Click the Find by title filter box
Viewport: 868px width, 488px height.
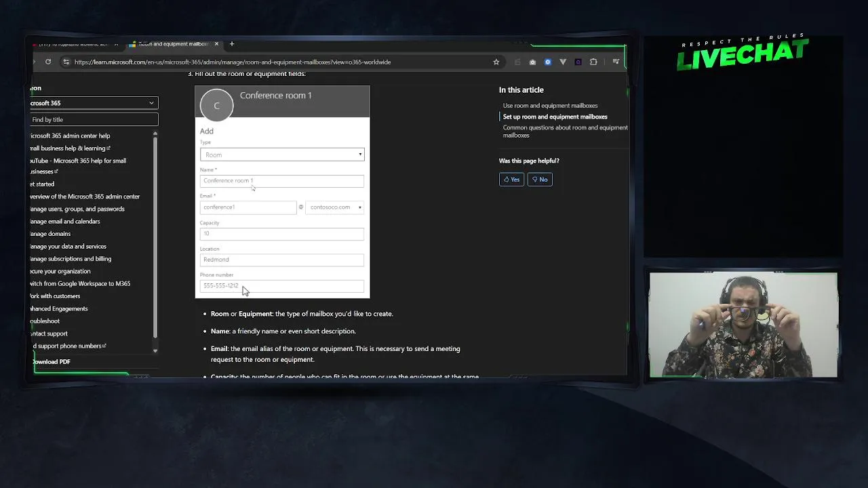[94, 119]
